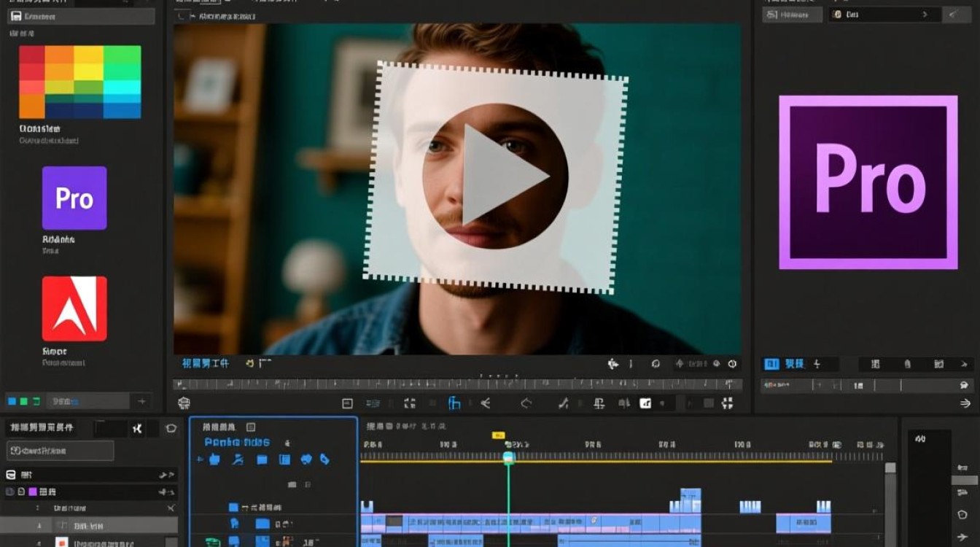This screenshot has width=980, height=547.
Task: Click the square icon beside the tools panel title
Action: pyautogui.click(x=251, y=427)
